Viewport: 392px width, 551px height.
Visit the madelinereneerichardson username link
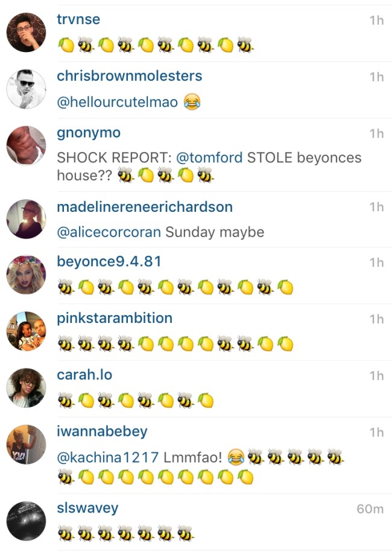145,207
